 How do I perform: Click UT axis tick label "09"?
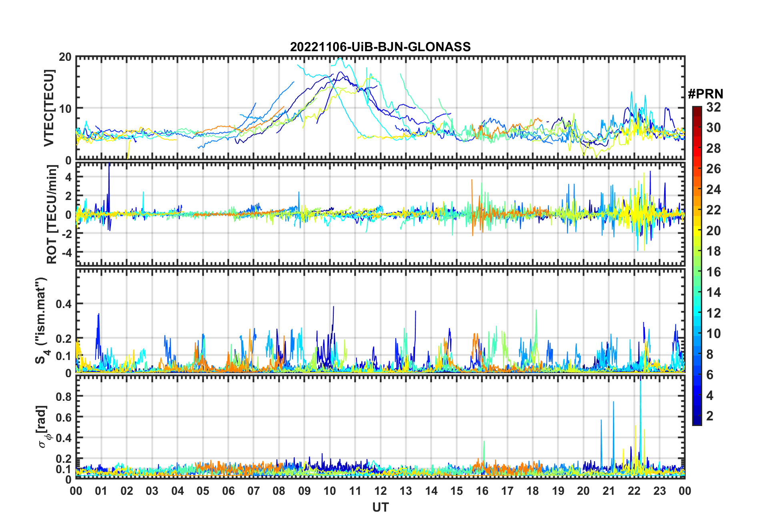pos(304,491)
